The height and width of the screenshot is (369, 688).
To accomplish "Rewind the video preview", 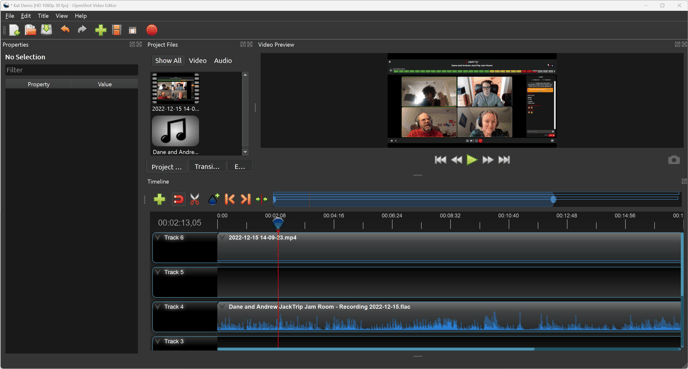I will click(x=456, y=160).
